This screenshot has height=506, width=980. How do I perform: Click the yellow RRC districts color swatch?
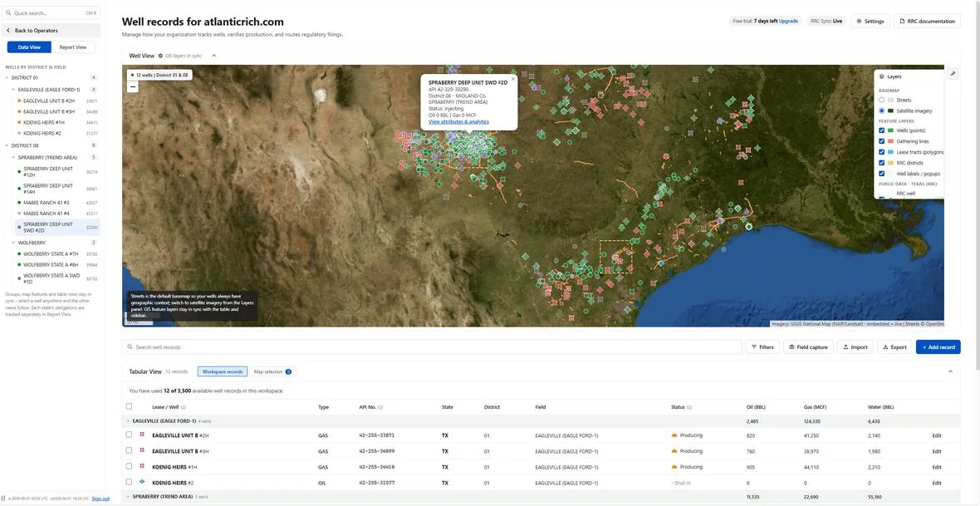pos(890,163)
